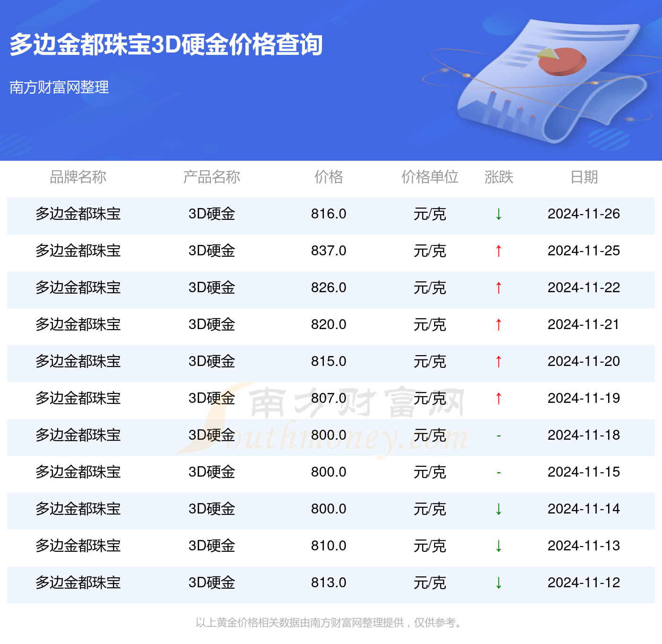Select the 800.0 price for 2024-11-18
The height and width of the screenshot is (644, 662).
(329, 435)
